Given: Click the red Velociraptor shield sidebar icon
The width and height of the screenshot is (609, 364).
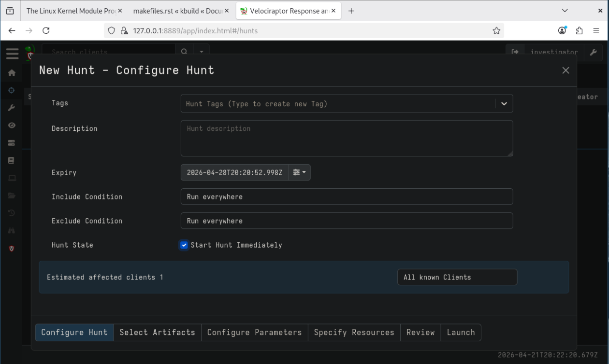Looking at the screenshot, I should (x=12, y=249).
